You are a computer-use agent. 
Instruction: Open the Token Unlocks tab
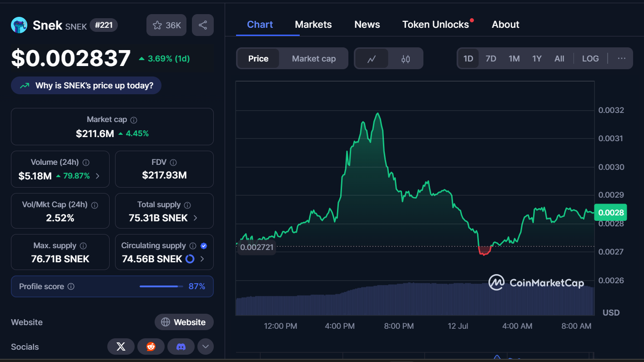point(436,25)
